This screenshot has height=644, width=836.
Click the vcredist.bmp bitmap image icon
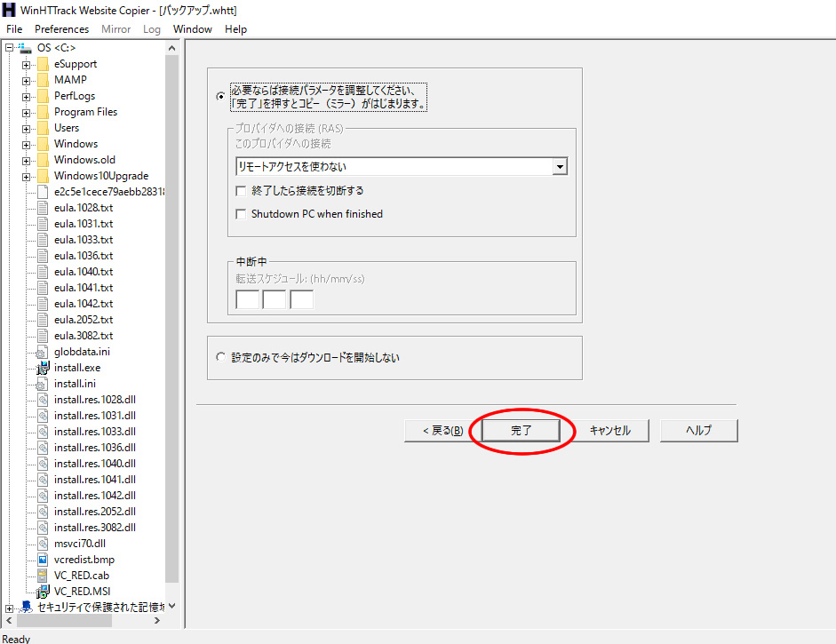click(42, 559)
